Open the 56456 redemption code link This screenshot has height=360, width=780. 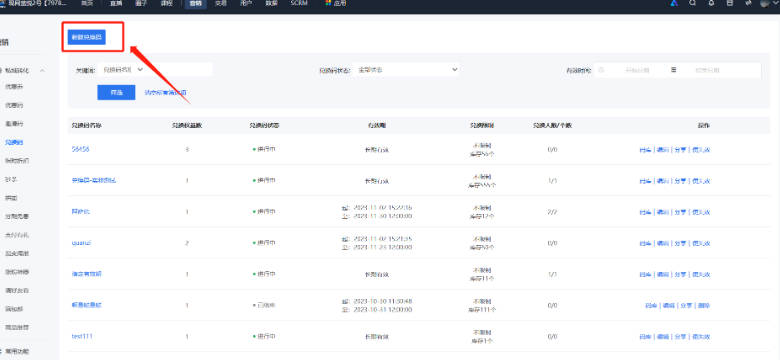coord(81,149)
